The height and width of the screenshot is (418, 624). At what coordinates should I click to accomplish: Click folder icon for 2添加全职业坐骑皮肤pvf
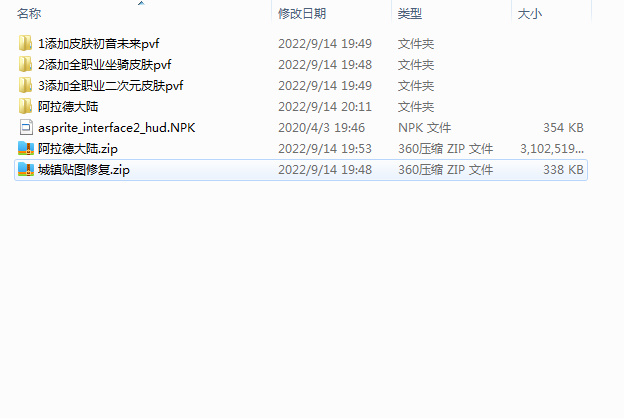25,64
